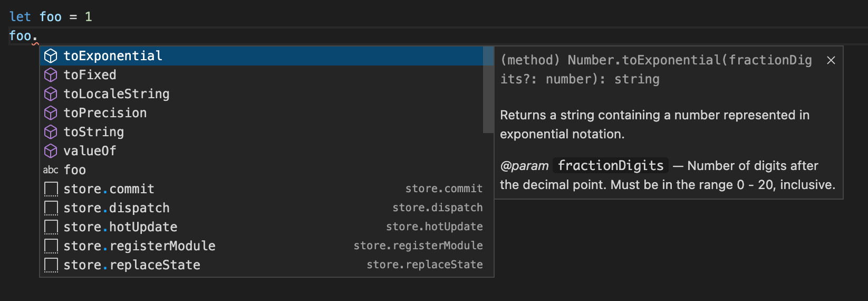This screenshot has width=868, height=301.
Task: Click the toExponential method cube icon
Action: [51, 56]
